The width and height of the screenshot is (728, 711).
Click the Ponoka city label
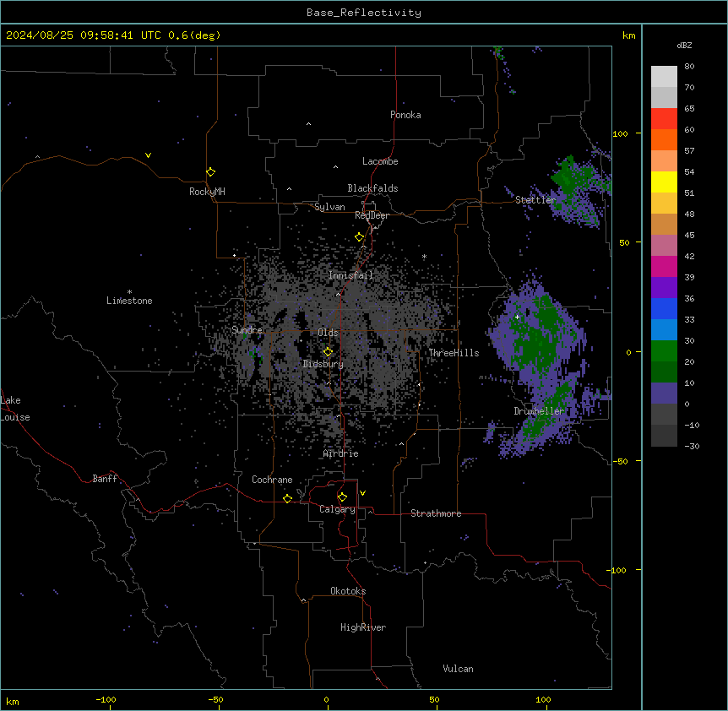405,115
